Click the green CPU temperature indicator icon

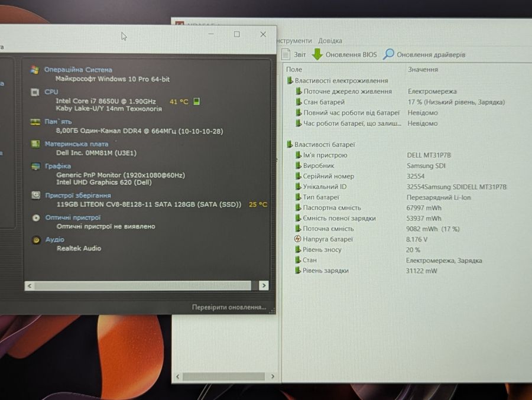196,101
